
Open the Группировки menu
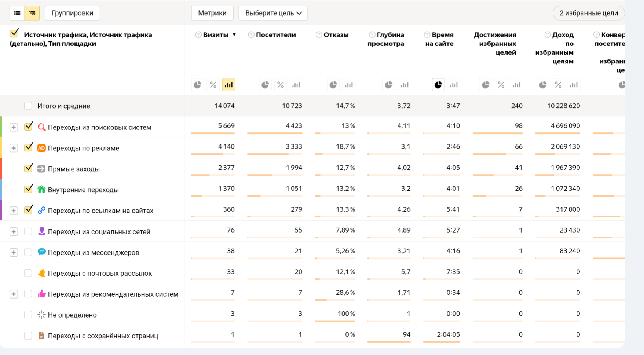72,13
